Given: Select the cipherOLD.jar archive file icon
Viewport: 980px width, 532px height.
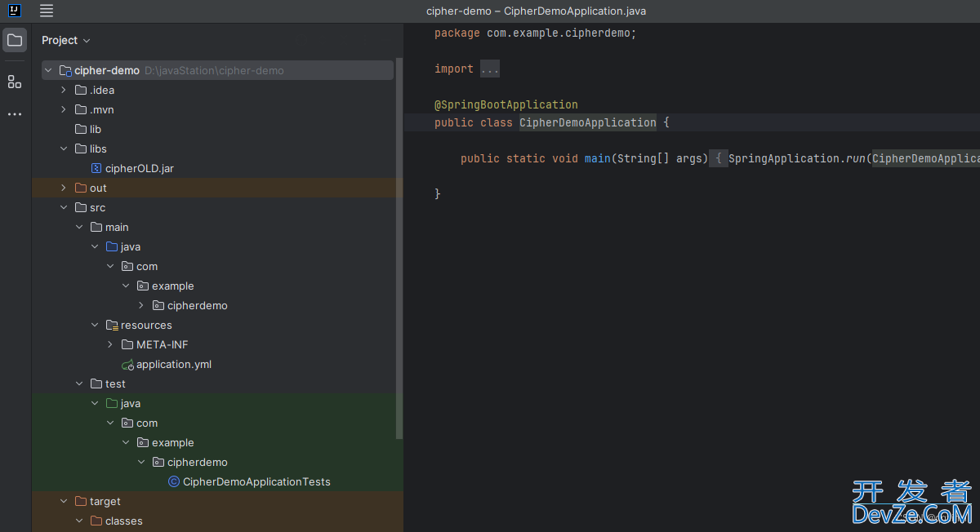Looking at the screenshot, I should tap(96, 168).
